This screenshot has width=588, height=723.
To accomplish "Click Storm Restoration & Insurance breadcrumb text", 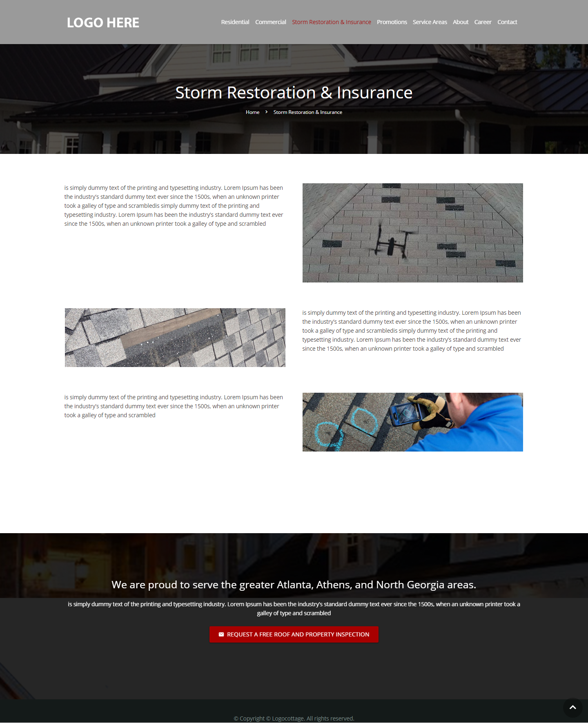I will [307, 112].
